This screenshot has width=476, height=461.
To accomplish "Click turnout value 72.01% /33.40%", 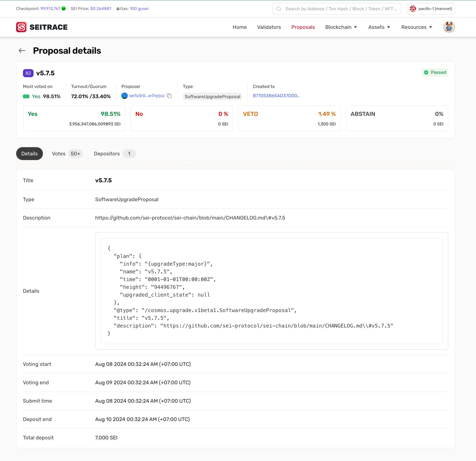I will click(91, 96).
